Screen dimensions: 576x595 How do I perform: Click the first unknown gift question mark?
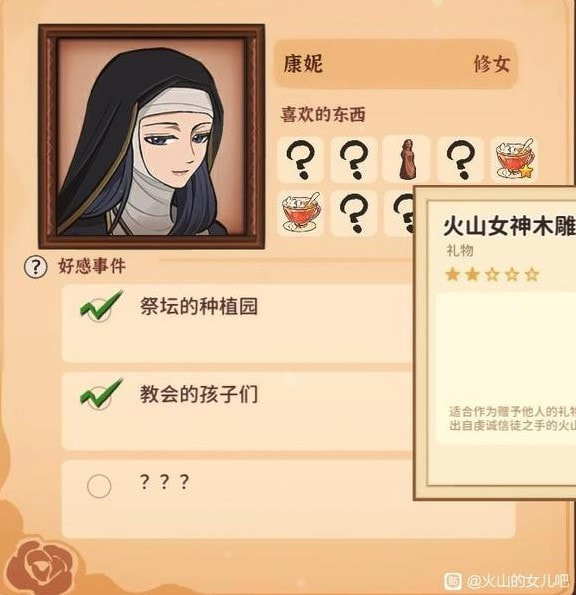(x=301, y=159)
